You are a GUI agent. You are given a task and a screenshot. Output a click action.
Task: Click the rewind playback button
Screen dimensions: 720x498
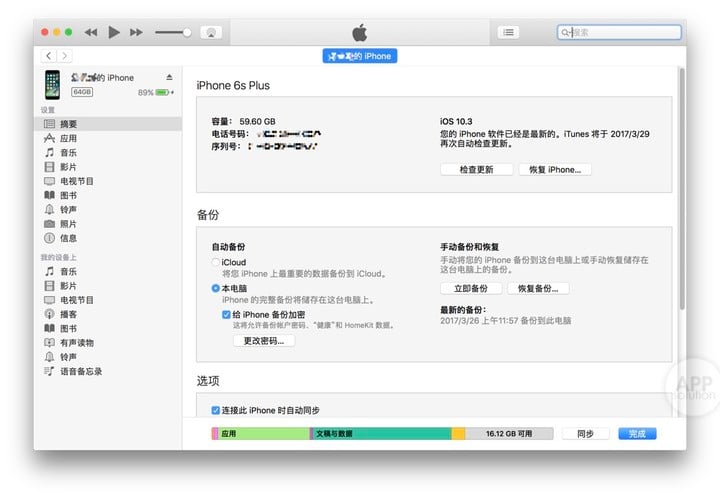click(x=91, y=32)
